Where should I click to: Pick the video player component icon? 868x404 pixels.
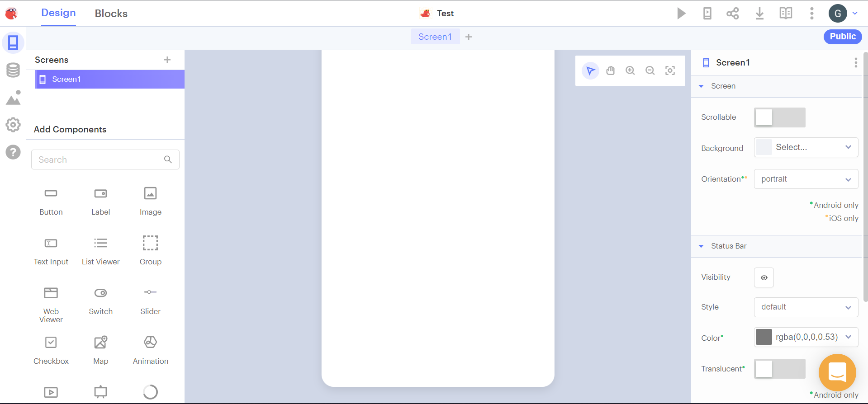point(51,392)
